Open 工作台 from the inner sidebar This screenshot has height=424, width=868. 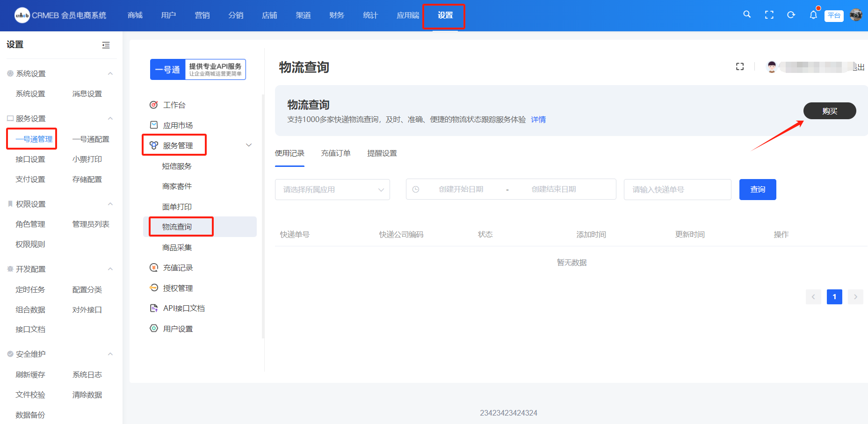(x=174, y=105)
